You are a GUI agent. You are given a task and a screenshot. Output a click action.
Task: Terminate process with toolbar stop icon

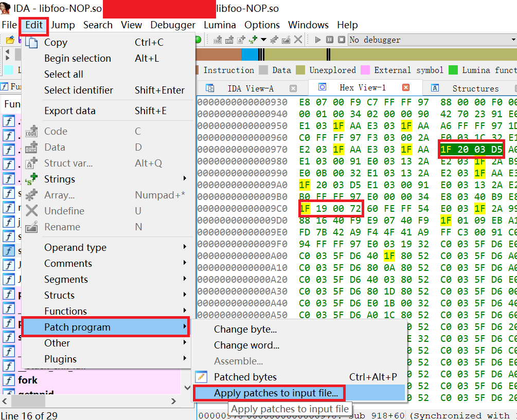click(342, 40)
